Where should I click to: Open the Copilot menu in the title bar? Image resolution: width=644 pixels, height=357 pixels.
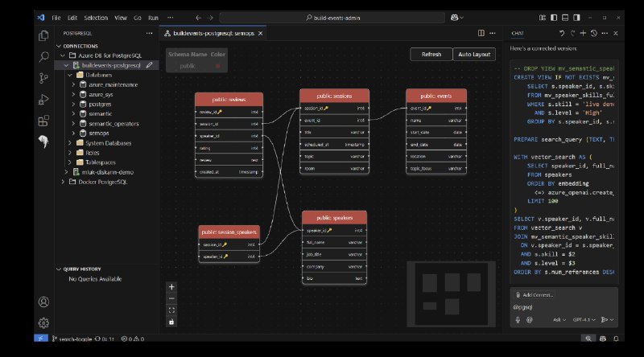click(456, 18)
